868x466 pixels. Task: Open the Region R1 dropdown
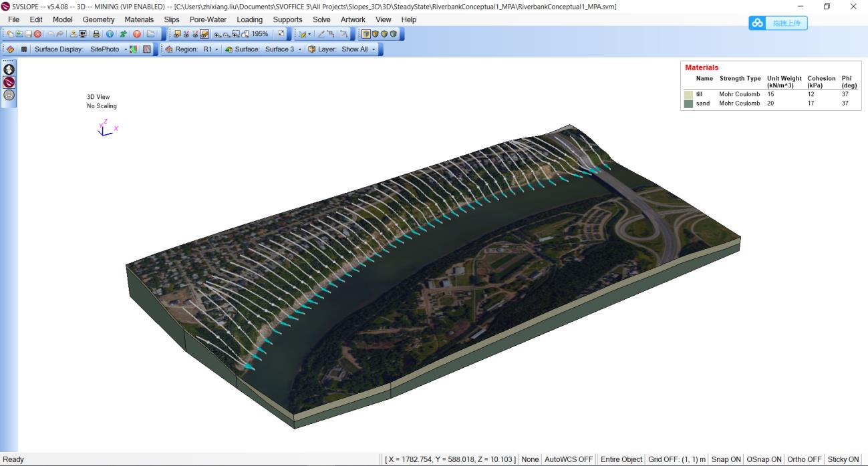(x=216, y=49)
